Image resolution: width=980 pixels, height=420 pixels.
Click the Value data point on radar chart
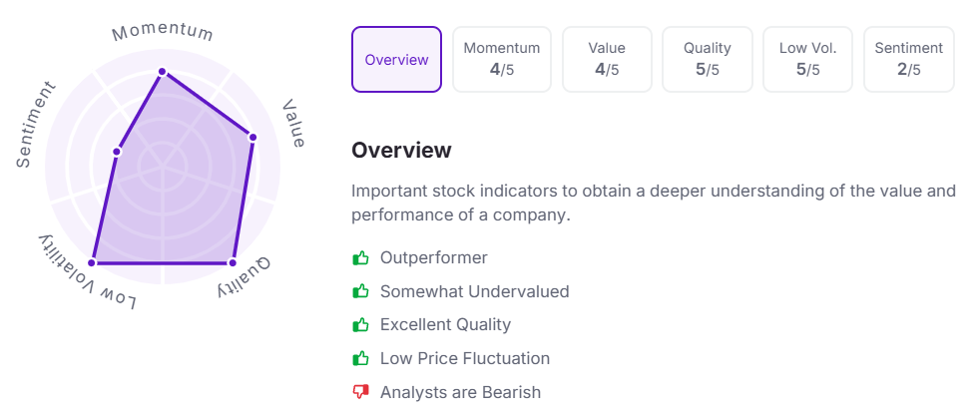tap(253, 138)
